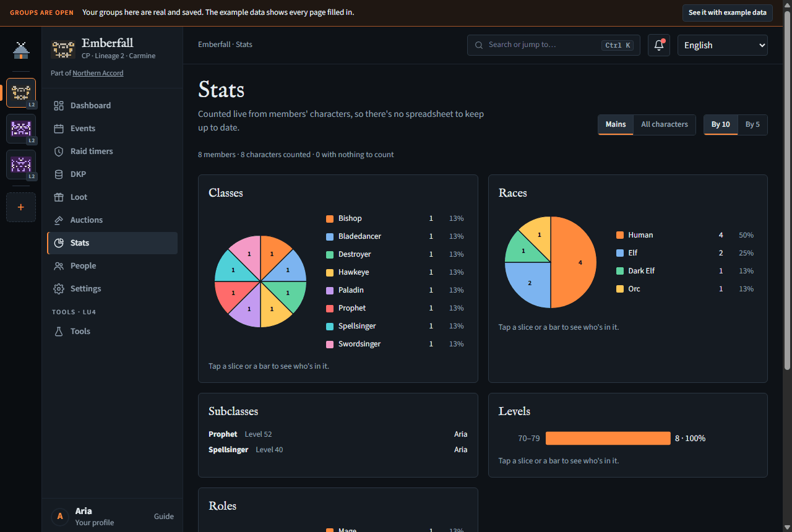Image resolution: width=792 pixels, height=532 pixels.
Task: Select the Stats sidebar item
Action: 112,243
